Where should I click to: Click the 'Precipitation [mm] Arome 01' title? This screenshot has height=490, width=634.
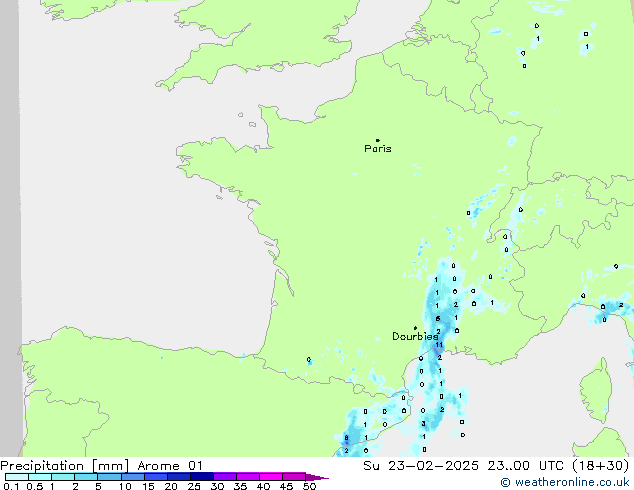tap(101, 466)
